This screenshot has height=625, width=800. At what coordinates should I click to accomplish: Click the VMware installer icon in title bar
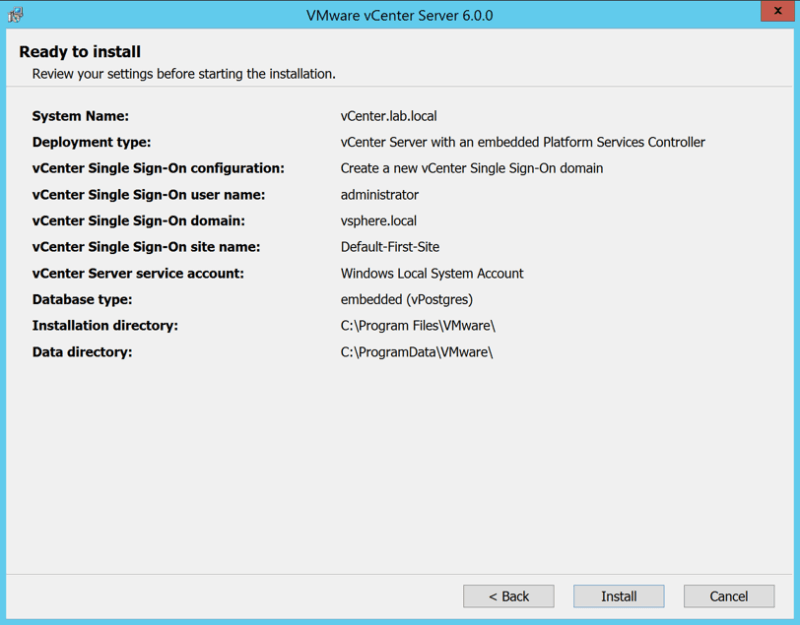(16, 15)
